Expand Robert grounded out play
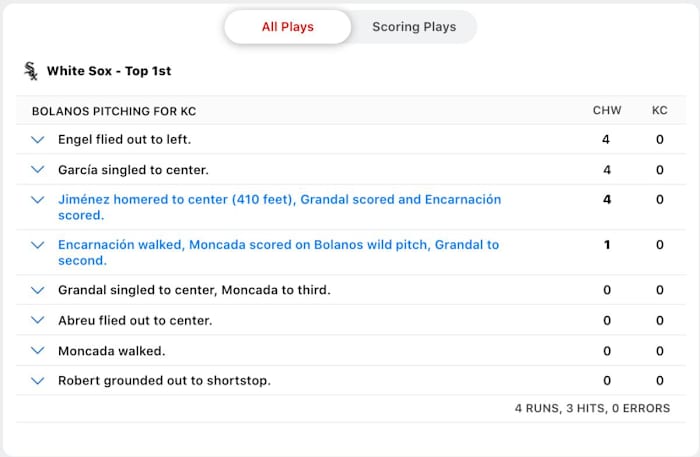The width and height of the screenshot is (700, 457). tap(38, 381)
